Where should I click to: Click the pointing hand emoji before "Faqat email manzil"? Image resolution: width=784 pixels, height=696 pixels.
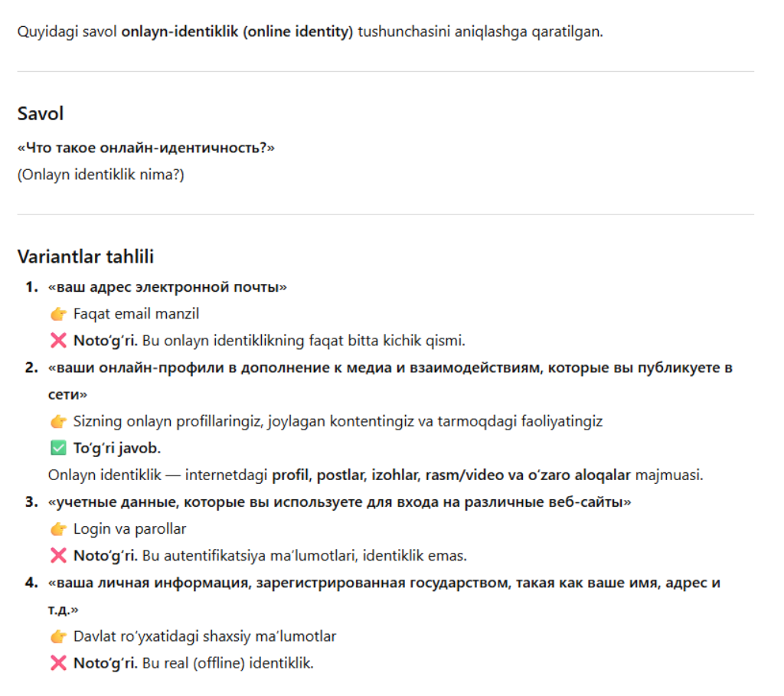[x=59, y=314]
